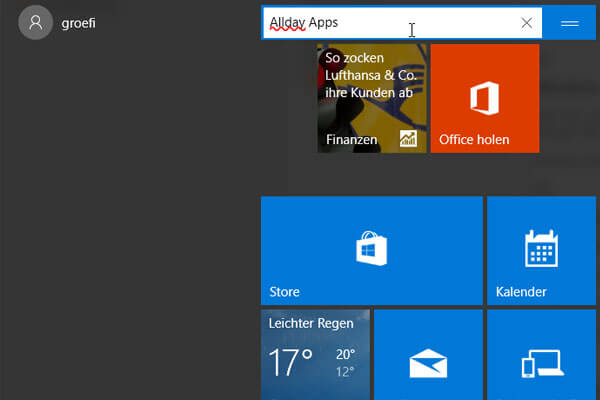Grab the group handle with two lines
Image resolution: width=600 pixels, height=400 pixels.
pos(569,23)
